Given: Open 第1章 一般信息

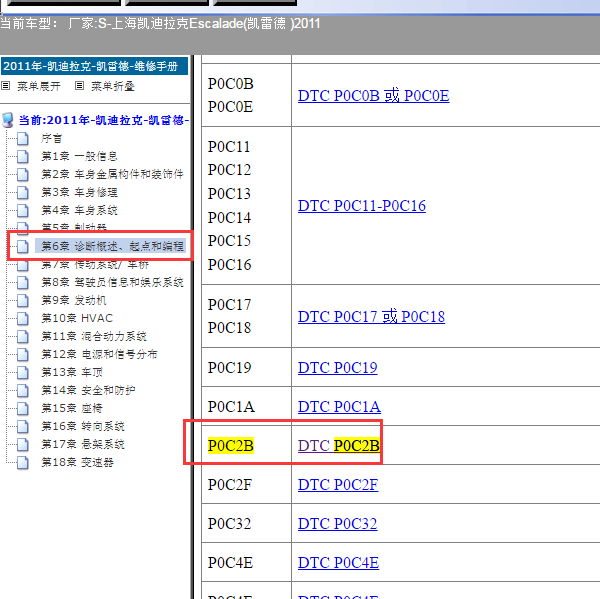Looking at the screenshot, I should pos(79,156).
